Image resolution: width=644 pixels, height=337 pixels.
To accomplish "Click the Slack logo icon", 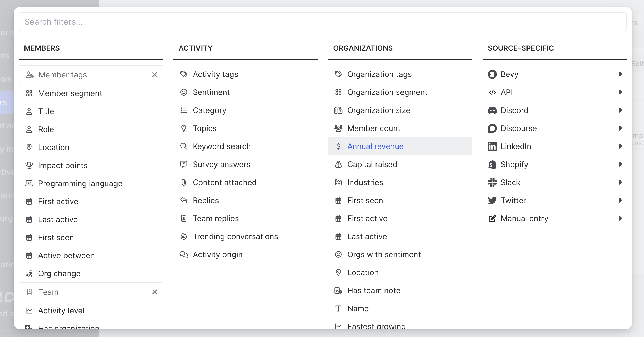I will coord(492,183).
